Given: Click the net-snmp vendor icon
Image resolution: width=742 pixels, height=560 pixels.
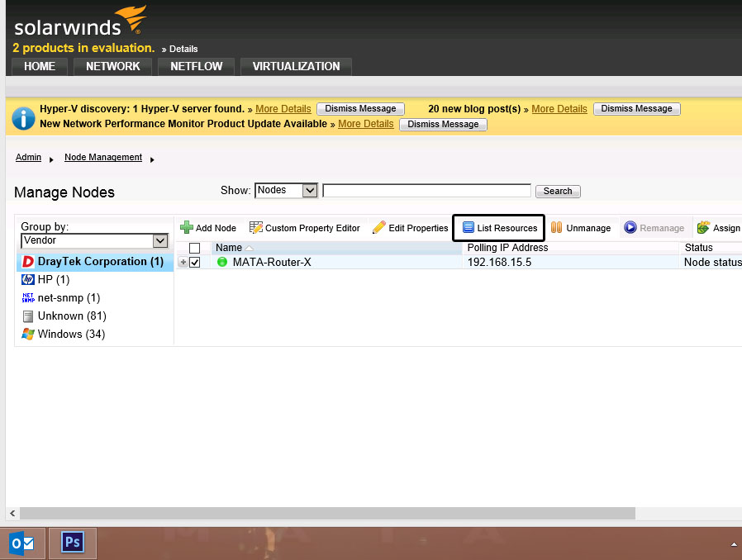Looking at the screenshot, I should [28, 297].
